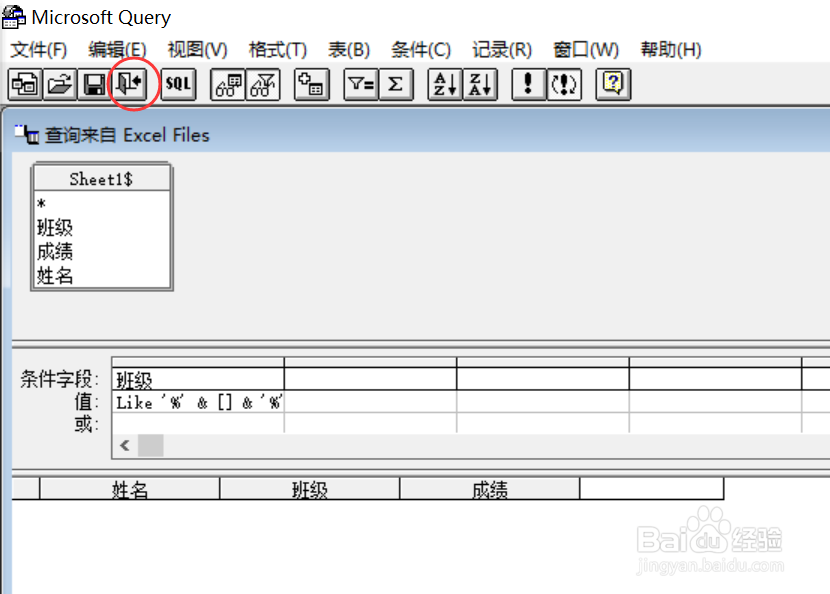Open the 帮助(H) menu
This screenshot has height=594, width=830.
tap(671, 50)
